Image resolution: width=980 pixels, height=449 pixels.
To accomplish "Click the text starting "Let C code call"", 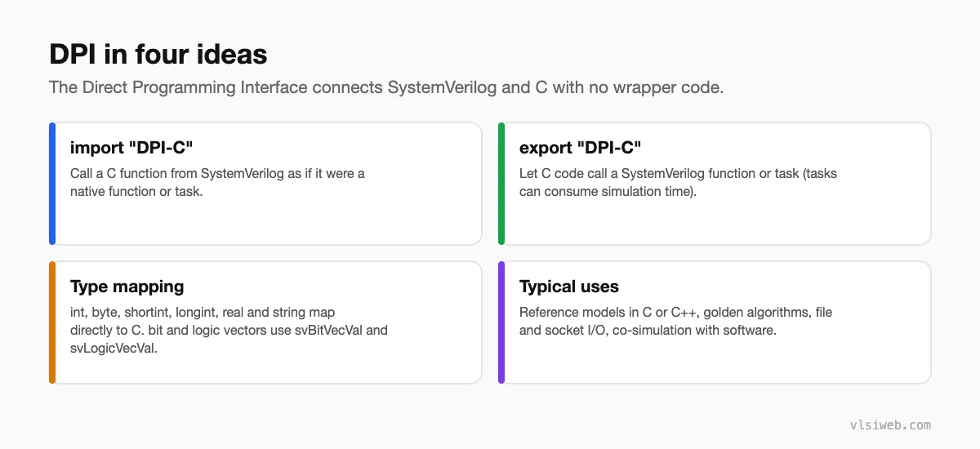I will pos(678,182).
